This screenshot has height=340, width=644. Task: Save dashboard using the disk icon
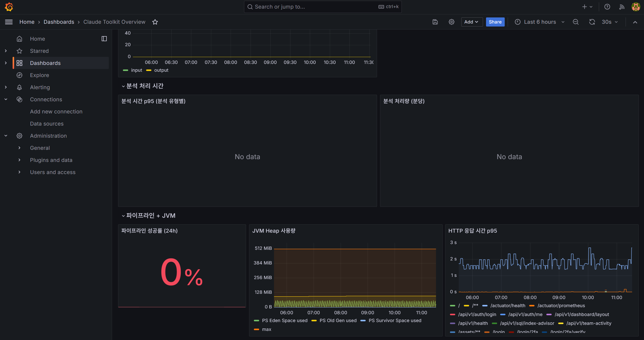(x=435, y=22)
